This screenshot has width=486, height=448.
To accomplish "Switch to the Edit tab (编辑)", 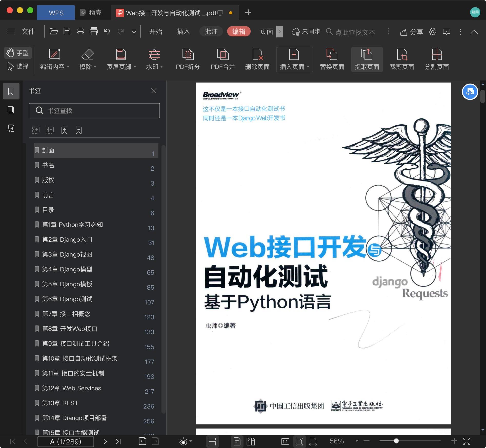I will [239, 32].
